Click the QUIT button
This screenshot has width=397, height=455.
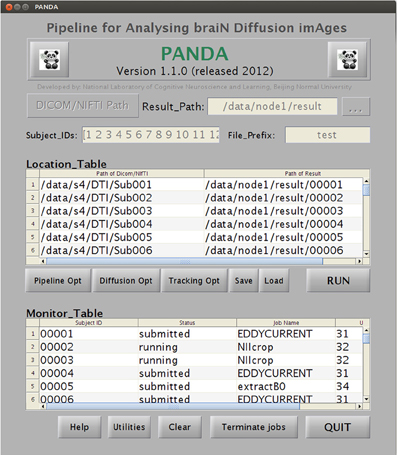338,427
